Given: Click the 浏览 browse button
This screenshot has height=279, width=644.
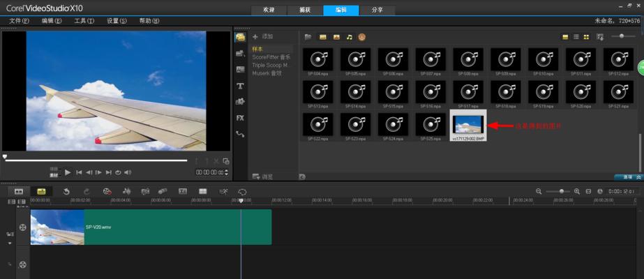Looking at the screenshot, I should tap(263, 176).
